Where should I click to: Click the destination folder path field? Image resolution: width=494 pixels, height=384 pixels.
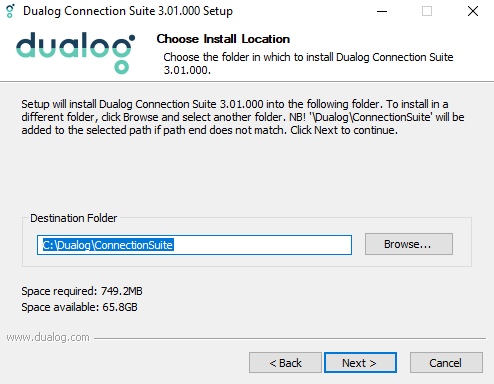(x=194, y=245)
